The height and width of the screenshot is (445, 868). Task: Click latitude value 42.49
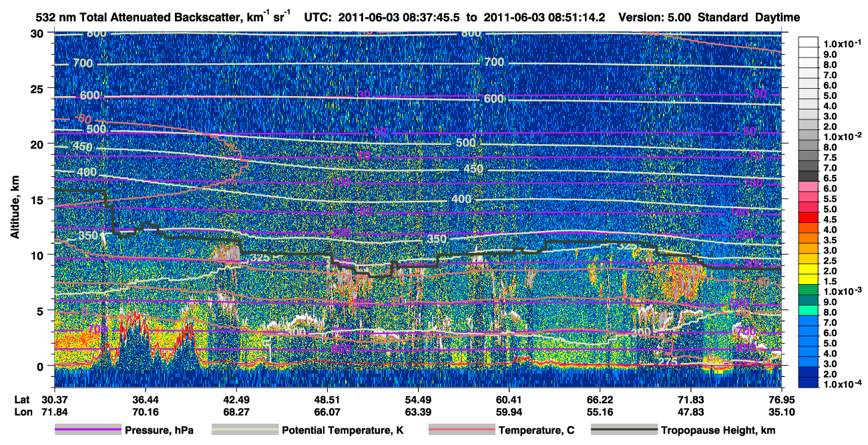(236, 399)
